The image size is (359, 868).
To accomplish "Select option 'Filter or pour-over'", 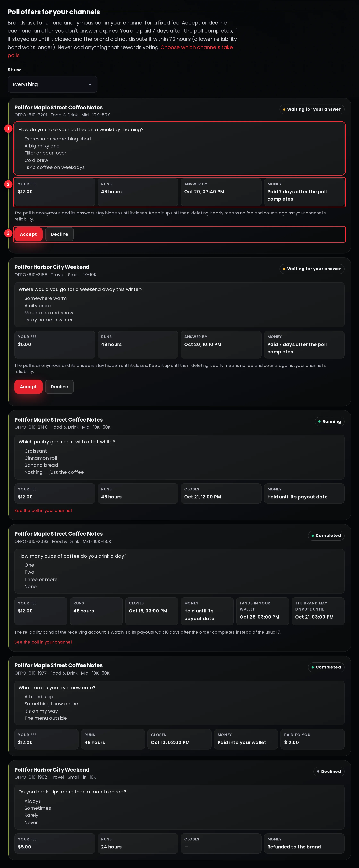I will pyautogui.click(x=45, y=153).
